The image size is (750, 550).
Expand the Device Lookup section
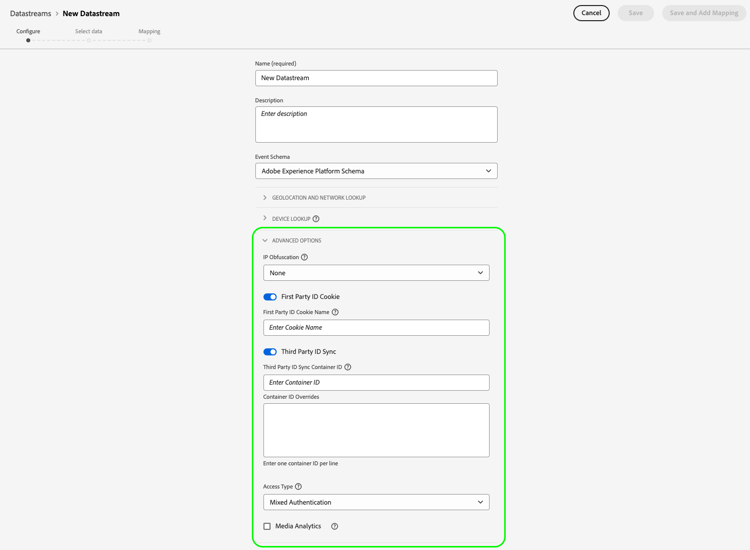pos(287,219)
